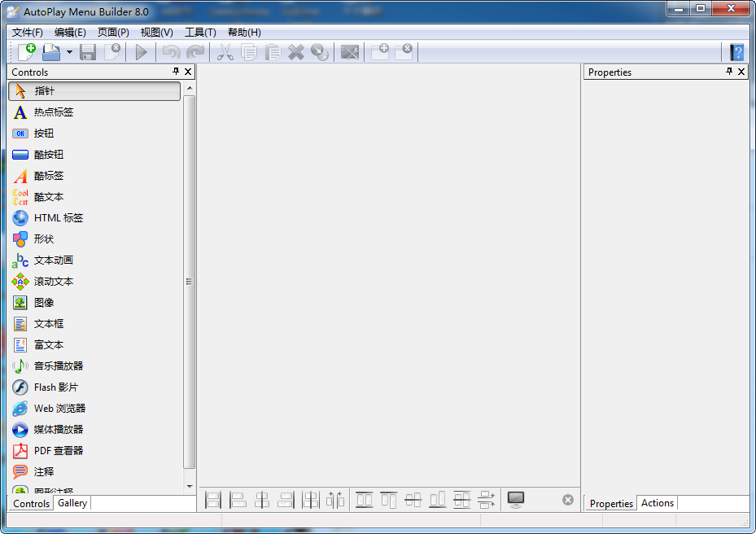Click the Controls list scroll up arrow
Image resolution: width=756 pixels, height=534 pixels.
pyautogui.click(x=190, y=88)
